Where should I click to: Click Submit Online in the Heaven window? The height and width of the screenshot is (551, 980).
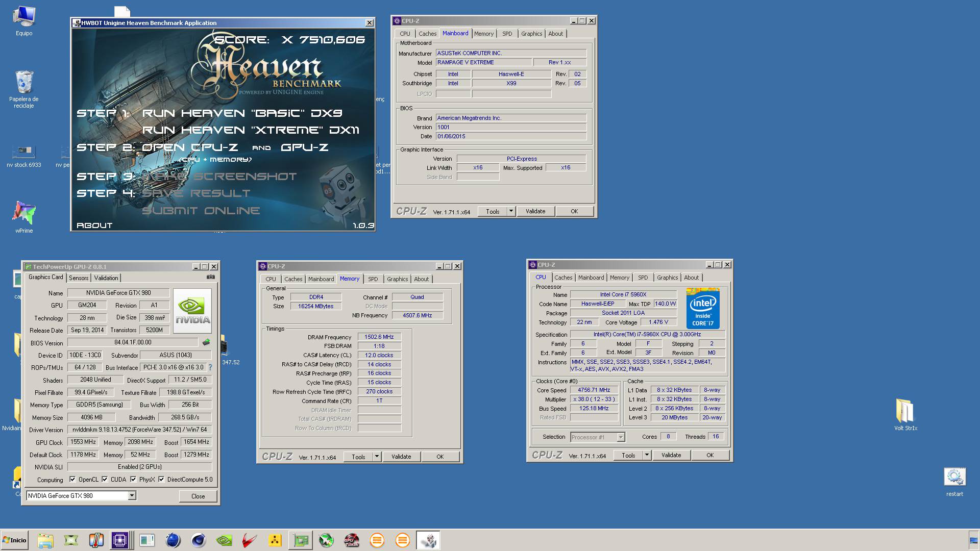(x=201, y=211)
